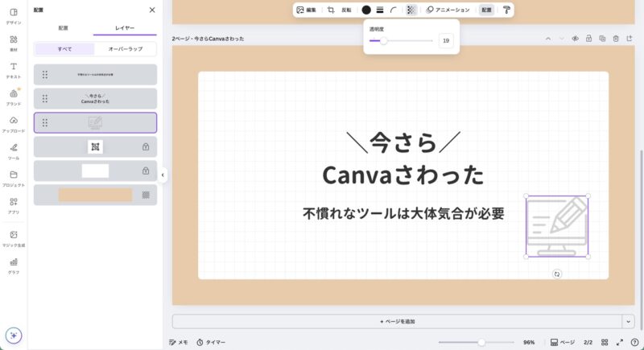The height and width of the screenshot is (350, 644).
Task: Open the ツール drawing panel
Action: 14,152
